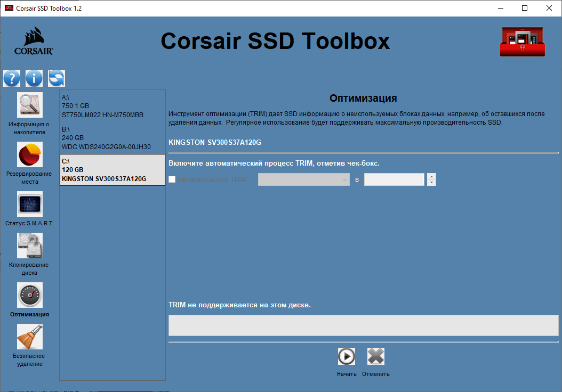Open the overprovisioning pie chart icon
Viewport: 562px width, 392px height.
pos(30,154)
